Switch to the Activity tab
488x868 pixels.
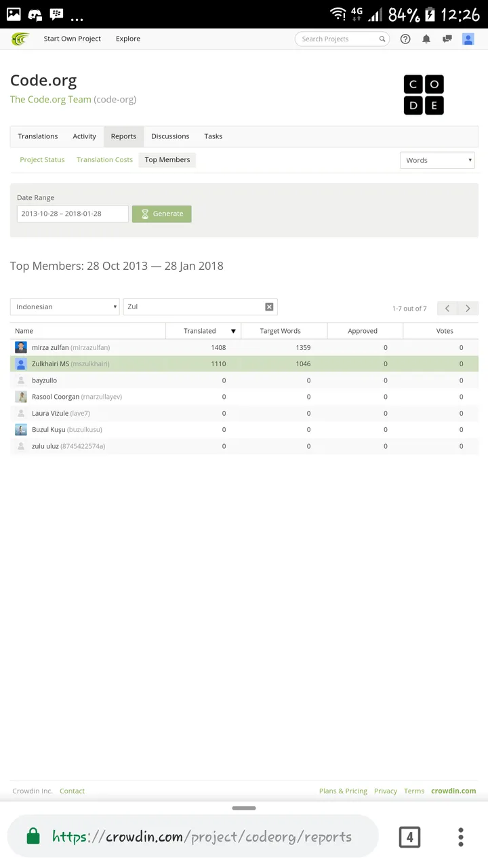tap(85, 136)
